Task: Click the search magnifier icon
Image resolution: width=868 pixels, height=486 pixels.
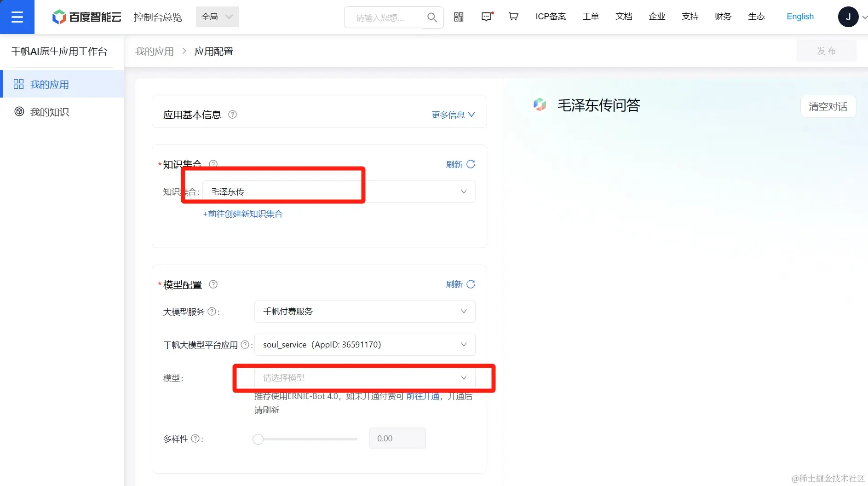Action: tap(432, 17)
